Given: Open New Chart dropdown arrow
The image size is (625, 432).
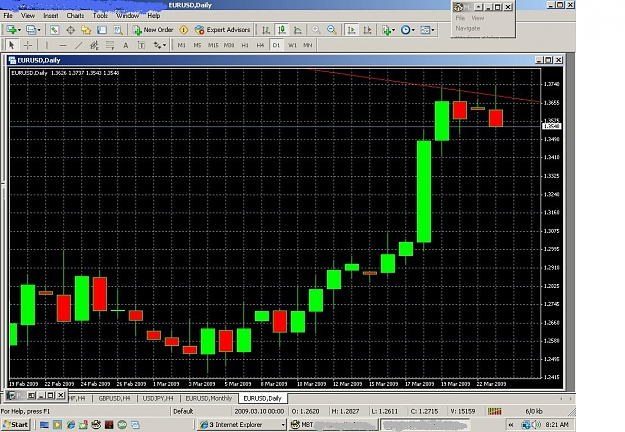Looking at the screenshot, I should pyautogui.click(x=19, y=30).
